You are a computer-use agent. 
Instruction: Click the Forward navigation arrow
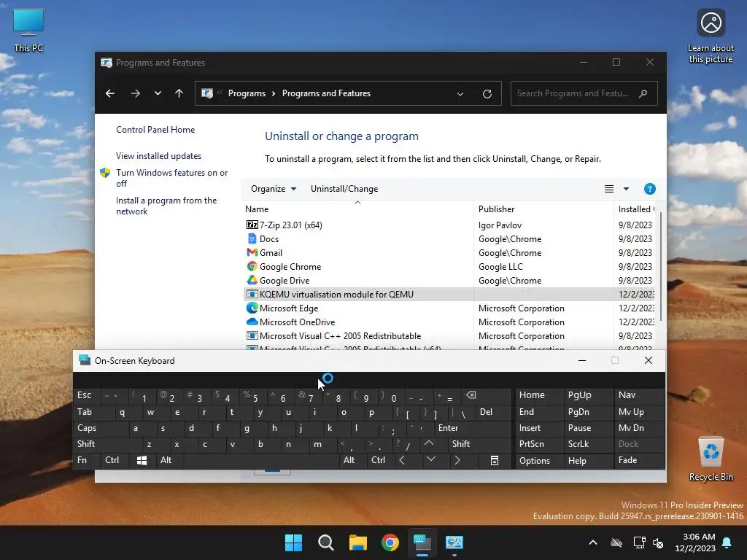click(x=135, y=93)
